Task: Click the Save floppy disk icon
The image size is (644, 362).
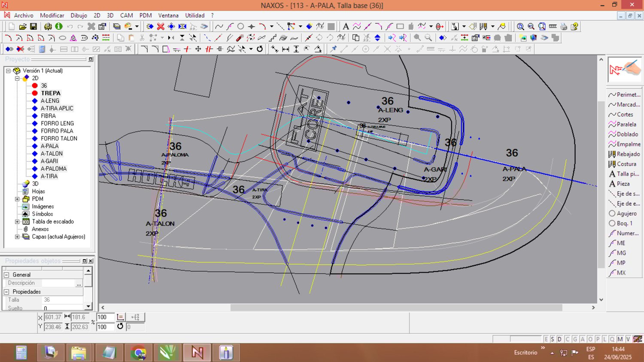Action: (x=33, y=27)
